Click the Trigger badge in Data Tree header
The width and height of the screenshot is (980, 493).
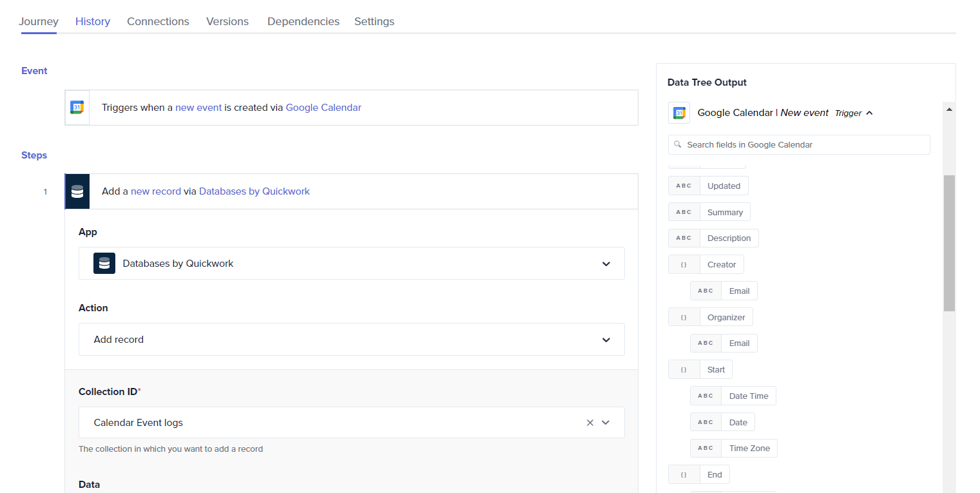(848, 113)
